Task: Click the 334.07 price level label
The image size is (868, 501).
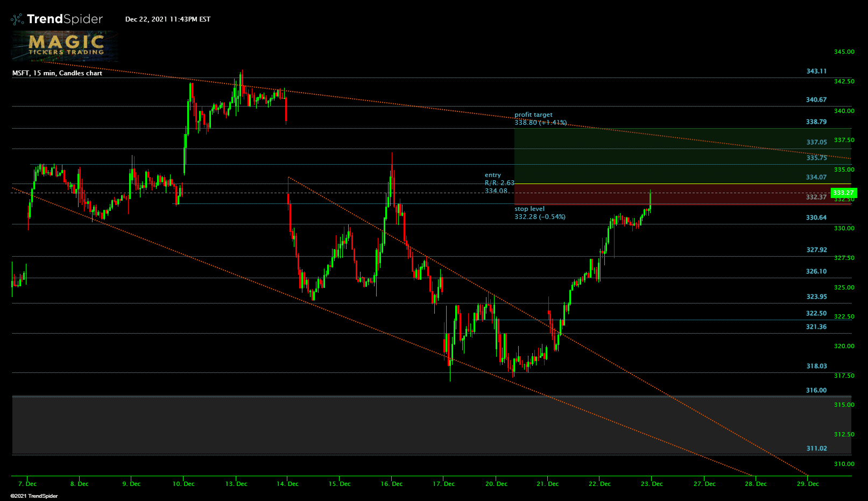Action: 816,177
